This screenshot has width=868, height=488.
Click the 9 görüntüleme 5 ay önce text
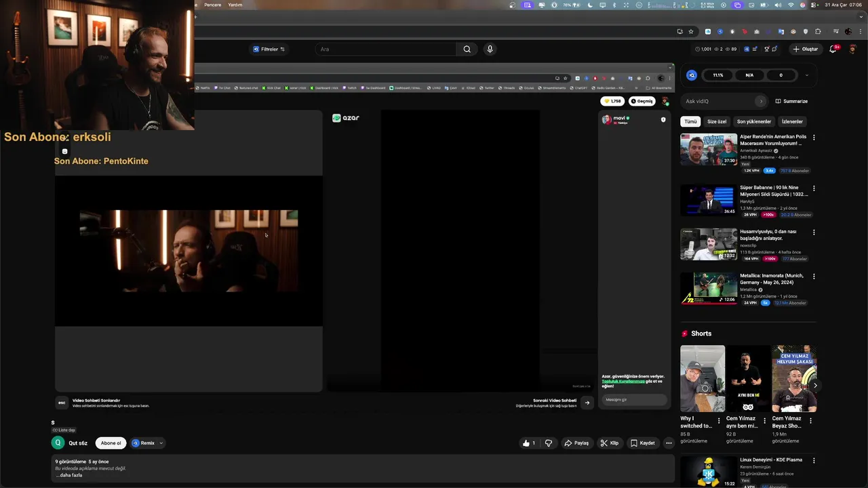click(x=82, y=462)
